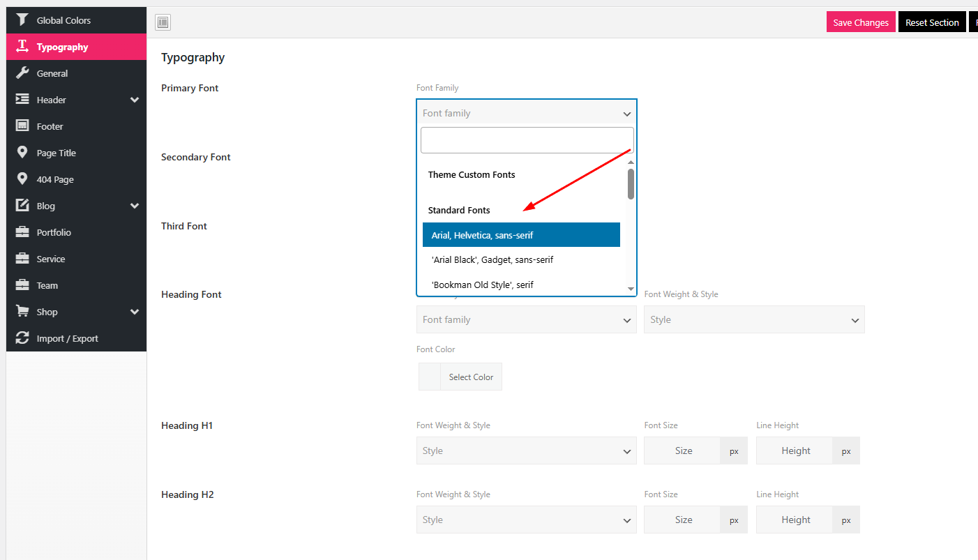Screen dimensions: 978x560
Task: Select 'Arial Black', Gadget, sans-serif option
Action: click(521, 259)
